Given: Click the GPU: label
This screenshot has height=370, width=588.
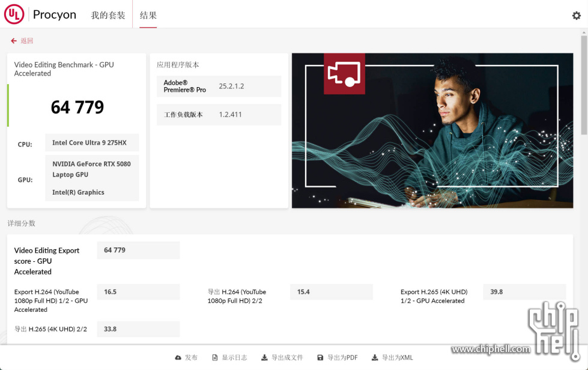Looking at the screenshot, I should point(25,180).
